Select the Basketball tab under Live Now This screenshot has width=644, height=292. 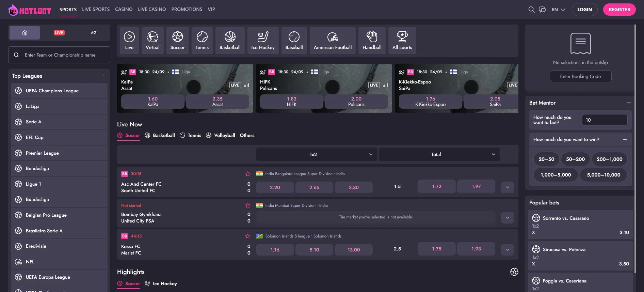(160, 135)
